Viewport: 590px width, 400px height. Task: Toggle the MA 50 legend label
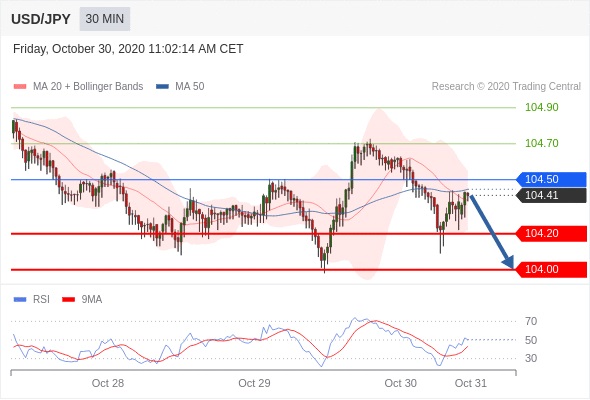point(190,87)
